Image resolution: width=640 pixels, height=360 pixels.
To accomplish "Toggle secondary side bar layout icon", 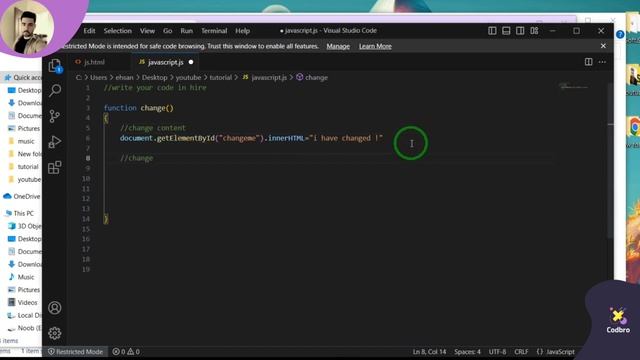I will (520, 31).
